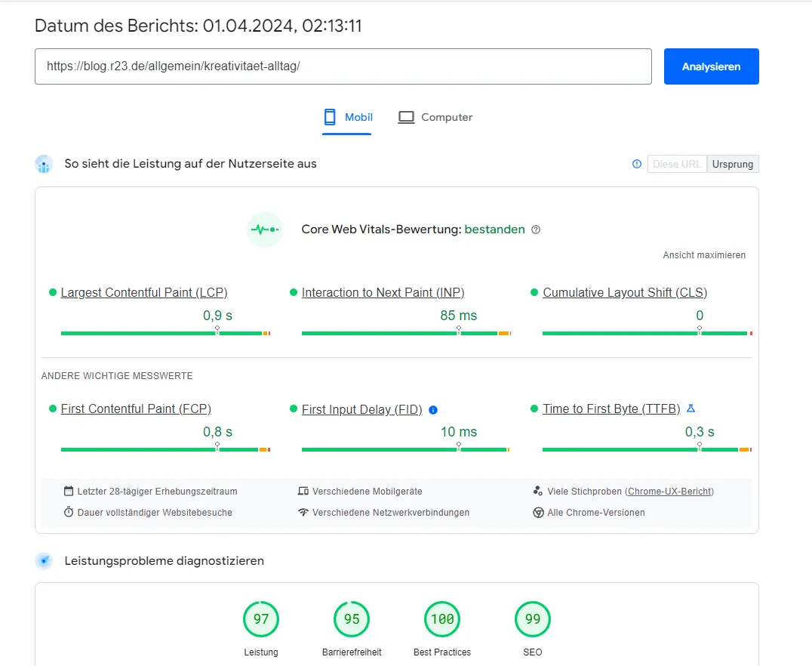Click the TTFB value 0,3 s

[x=700, y=432]
